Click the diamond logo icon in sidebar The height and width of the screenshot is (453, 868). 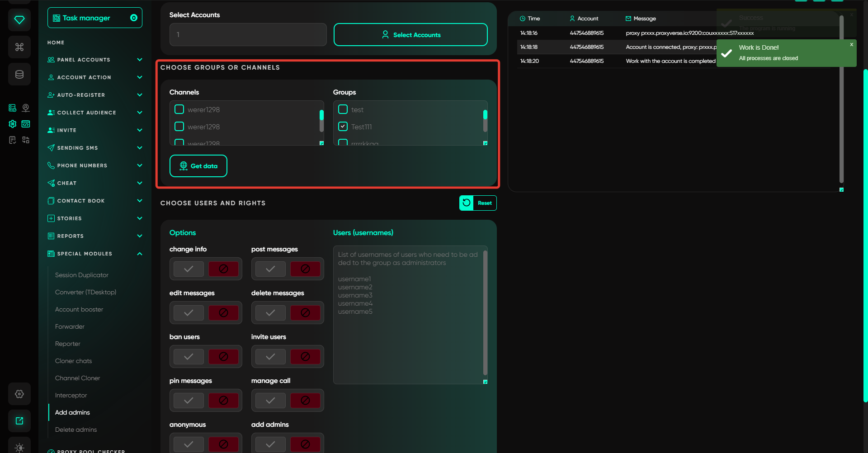(x=19, y=20)
